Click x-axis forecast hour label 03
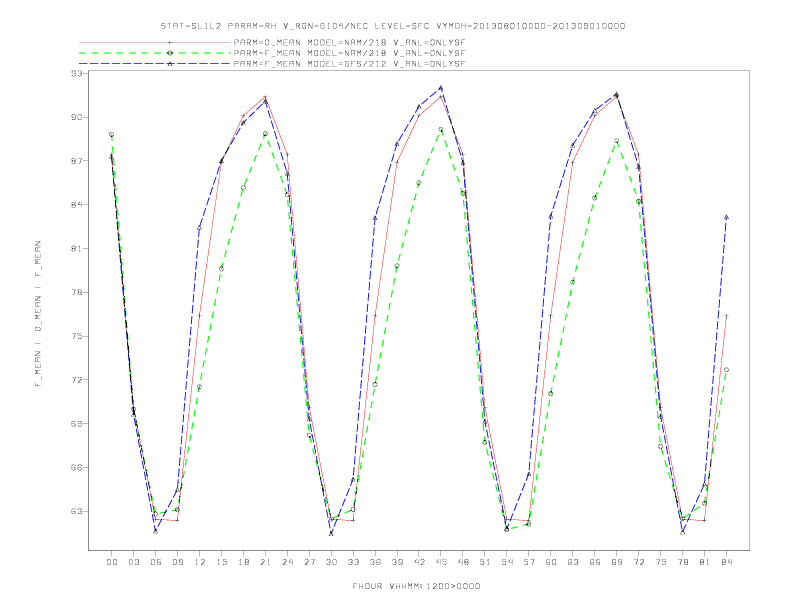Viewport: 792px width, 612px height. (x=133, y=562)
